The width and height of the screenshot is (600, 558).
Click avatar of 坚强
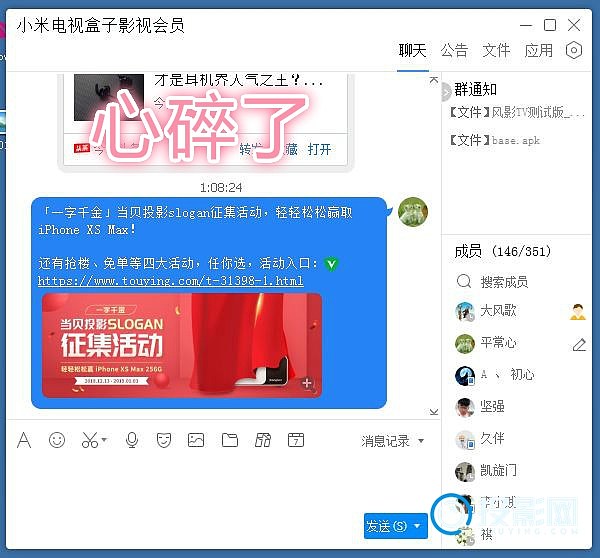coord(465,407)
